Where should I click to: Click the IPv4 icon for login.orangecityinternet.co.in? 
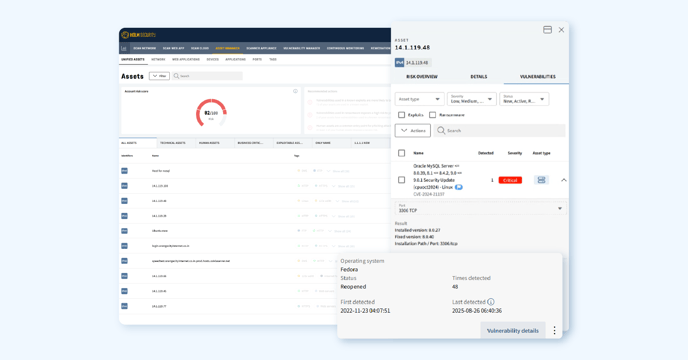point(125,246)
